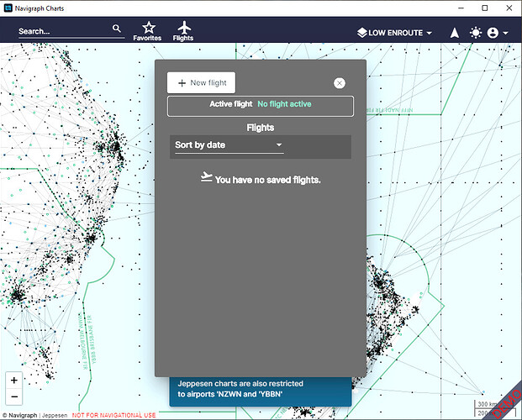Click 'You have no saved flights.' text

(267, 180)
